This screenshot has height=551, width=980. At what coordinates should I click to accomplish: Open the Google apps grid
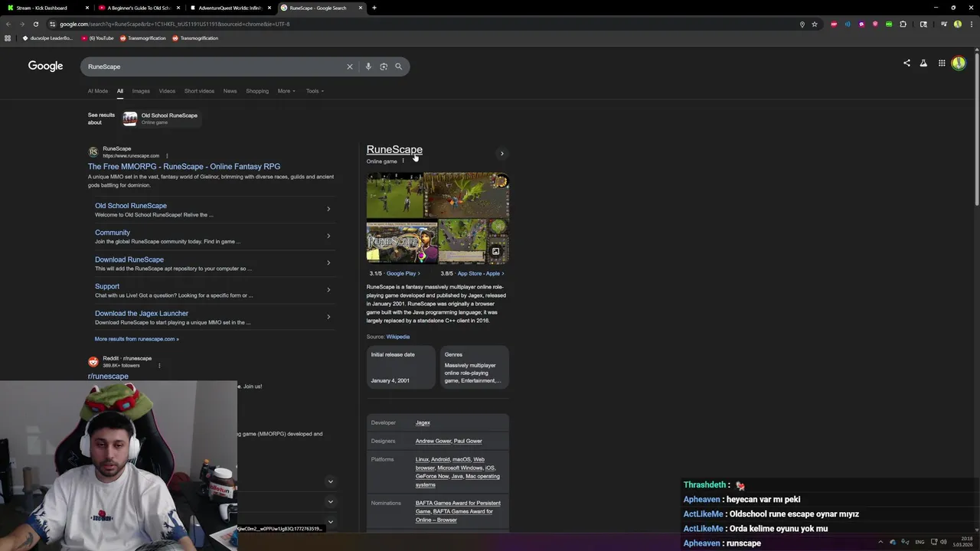pyautogui.click(x=942, y=64)
